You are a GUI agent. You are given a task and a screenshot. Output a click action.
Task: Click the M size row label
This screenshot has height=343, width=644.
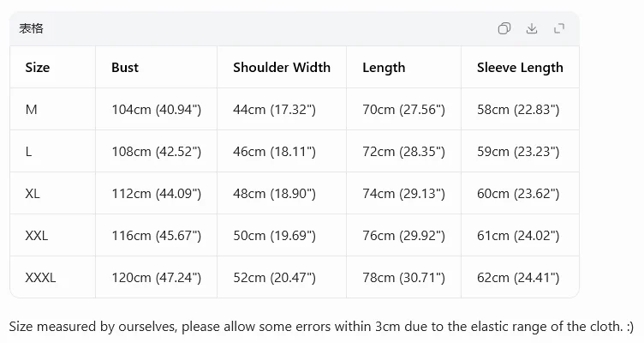(31, 110)
